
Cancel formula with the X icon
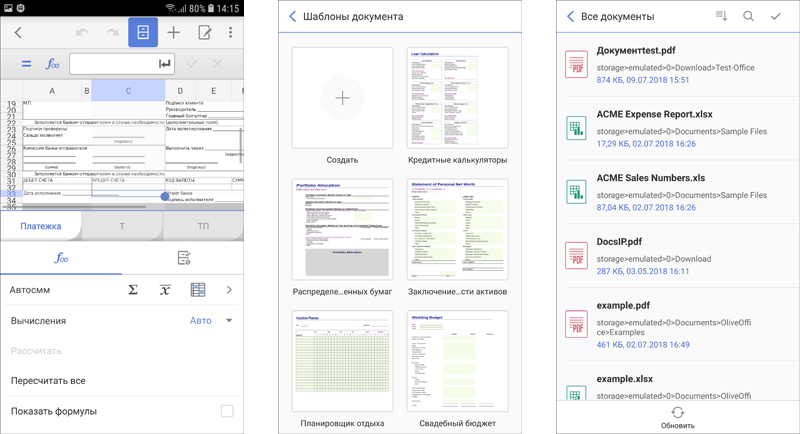point(217,64)
